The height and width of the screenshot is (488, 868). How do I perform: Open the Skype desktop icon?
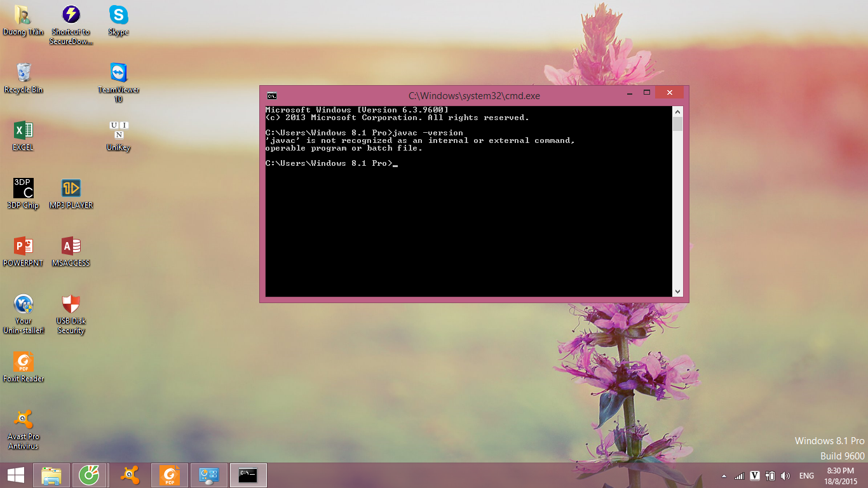[x=118, y=15]
